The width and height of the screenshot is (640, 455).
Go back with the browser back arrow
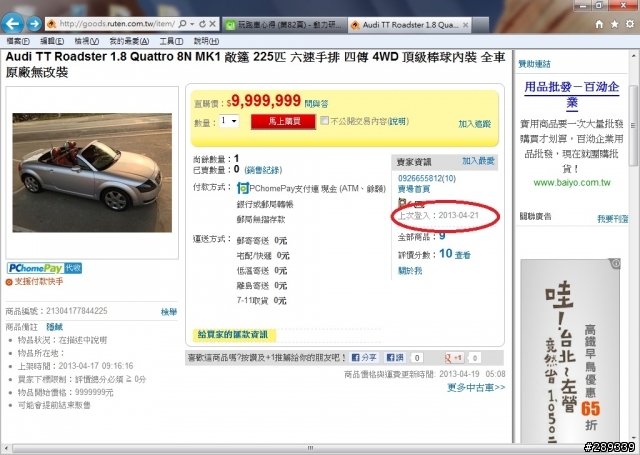click(x=12, y=24)
